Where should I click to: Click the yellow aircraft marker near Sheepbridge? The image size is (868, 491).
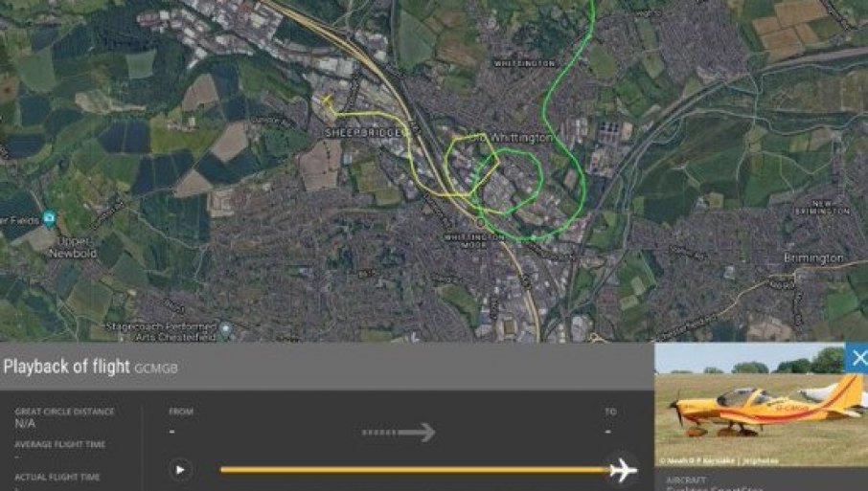point(327,101)
